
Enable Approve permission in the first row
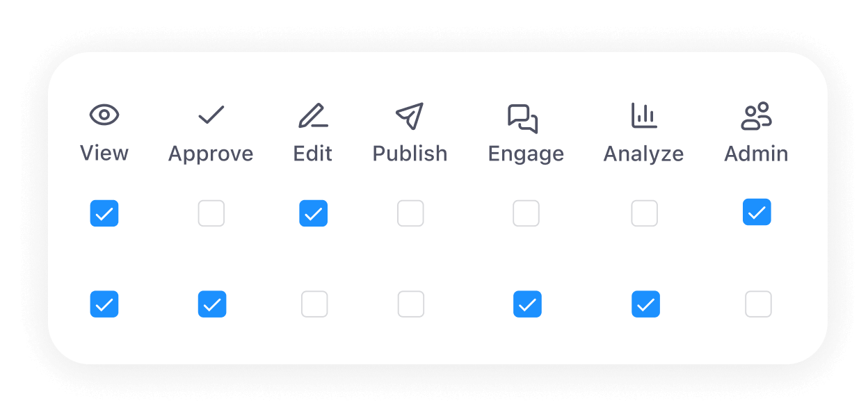[211, 213]
